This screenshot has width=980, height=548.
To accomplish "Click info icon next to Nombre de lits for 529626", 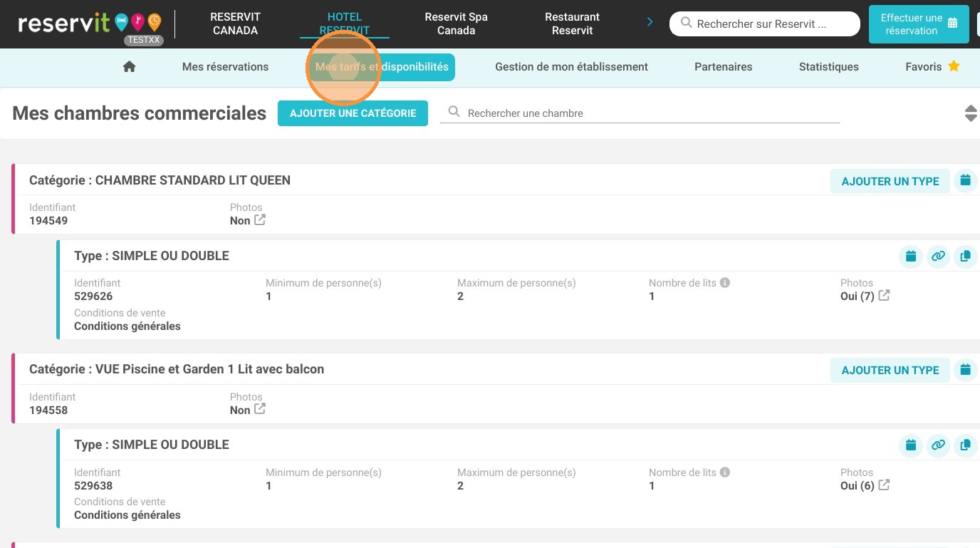I will [x=725, y=283].
